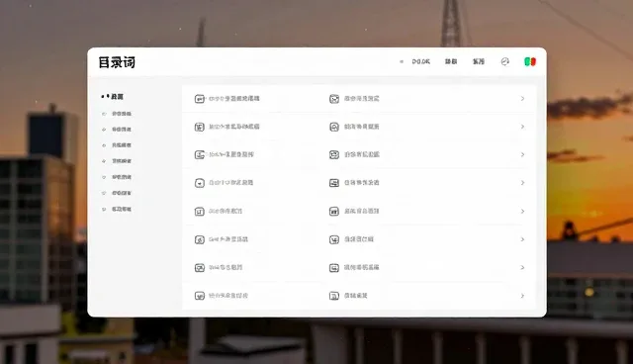Click the left-column icon in the first list row
The height and width of the screenshot is (364, 633).
tap(200, 99)
